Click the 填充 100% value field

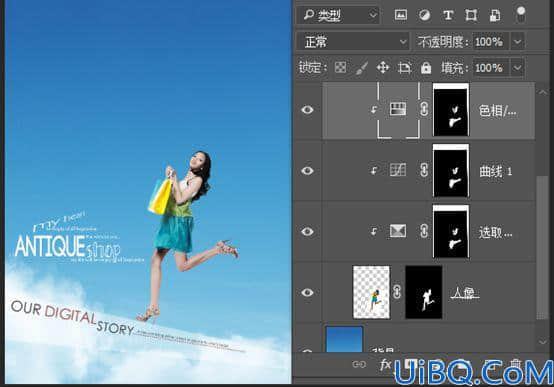click(490, 68)
